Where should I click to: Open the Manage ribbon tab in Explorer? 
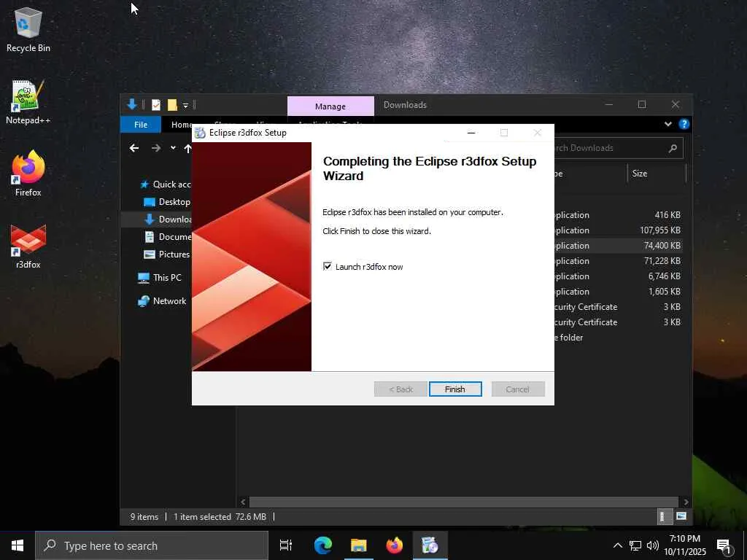330,106
